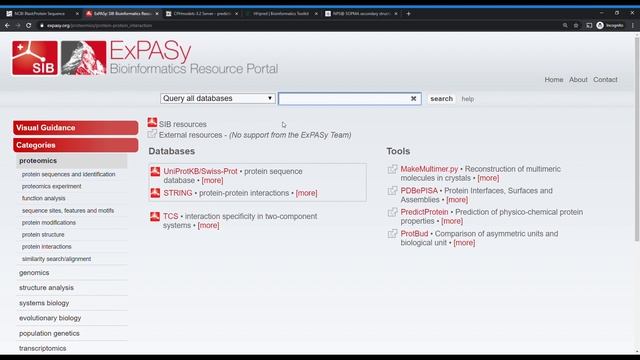Viewport: 640px width, 360px height.
Task: Select protein structure subcategory
Action: coord(43,235)
